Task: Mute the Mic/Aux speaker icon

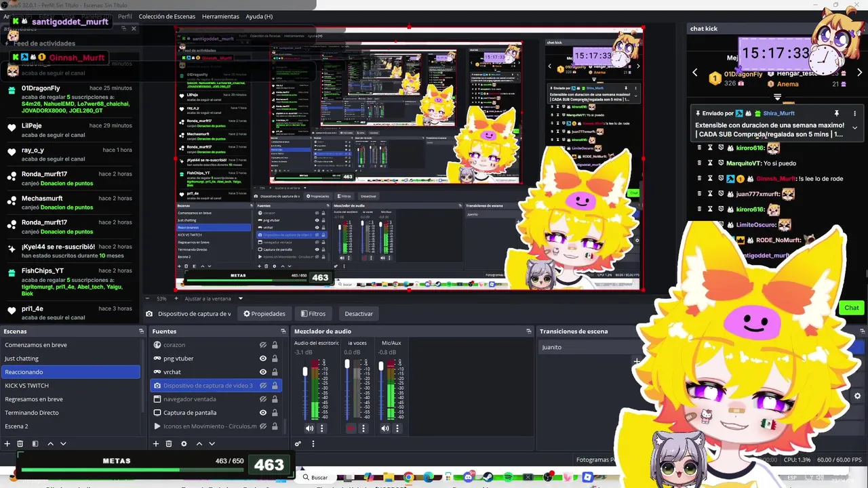Action: [384, 428]
